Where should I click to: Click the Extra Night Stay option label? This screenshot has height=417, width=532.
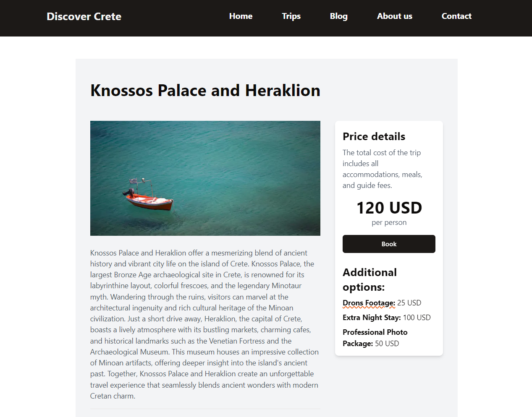point(372,318)
